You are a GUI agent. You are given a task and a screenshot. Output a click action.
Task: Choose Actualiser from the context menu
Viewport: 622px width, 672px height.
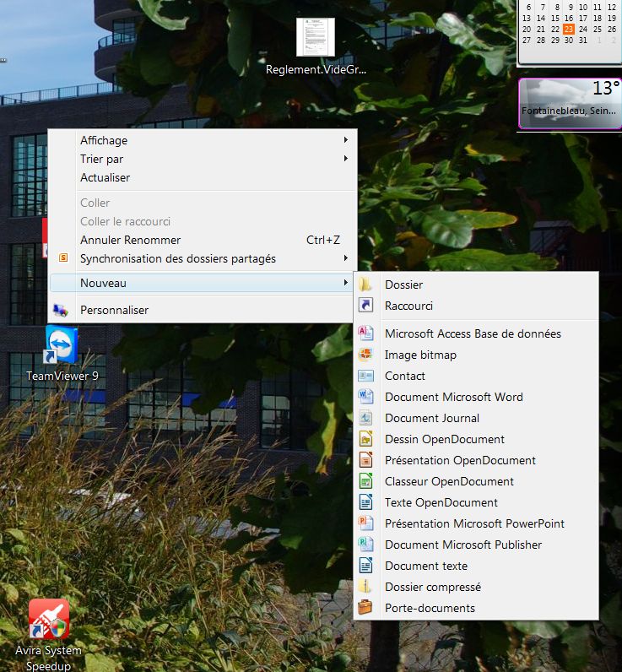(x=105, y=177)
